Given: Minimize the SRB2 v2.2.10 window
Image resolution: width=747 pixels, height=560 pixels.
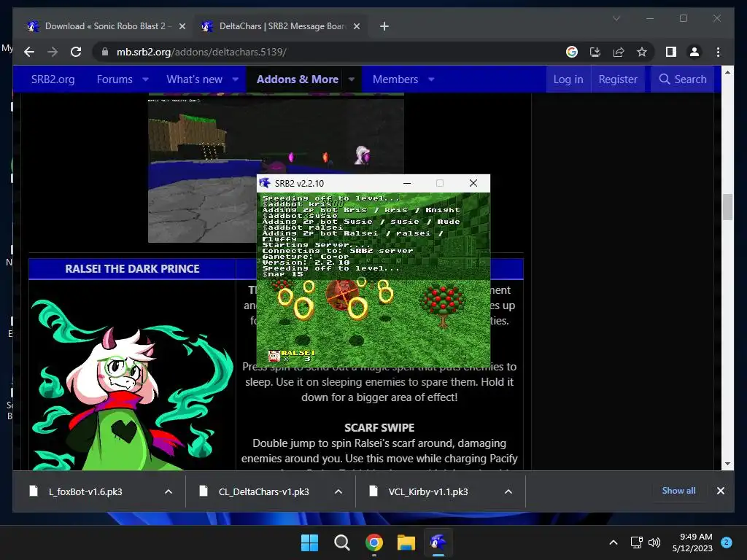Looking at the screenshot, I should coord(407,183).
